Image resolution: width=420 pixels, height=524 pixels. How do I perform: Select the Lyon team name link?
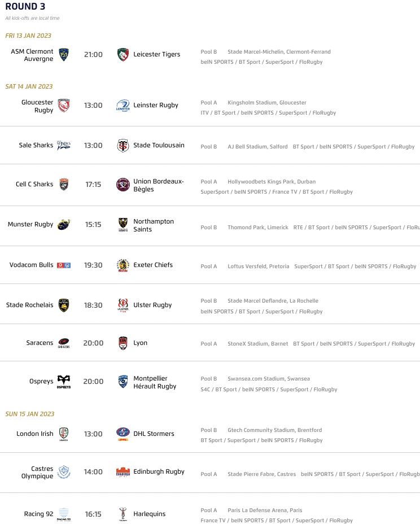pos(140,343)
